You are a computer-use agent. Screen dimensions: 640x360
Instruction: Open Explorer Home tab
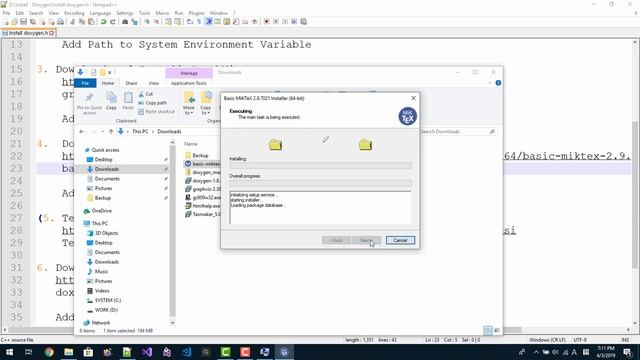[108, 83]
